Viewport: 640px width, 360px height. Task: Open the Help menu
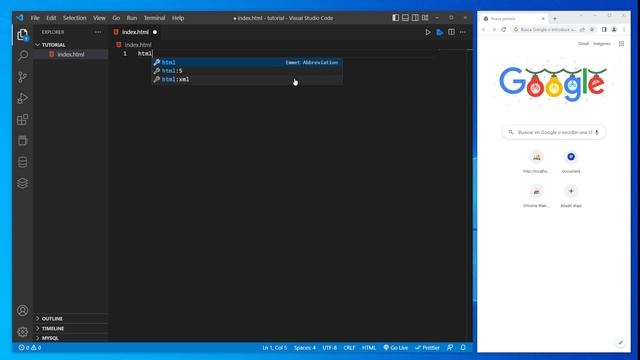coord(178,18)
